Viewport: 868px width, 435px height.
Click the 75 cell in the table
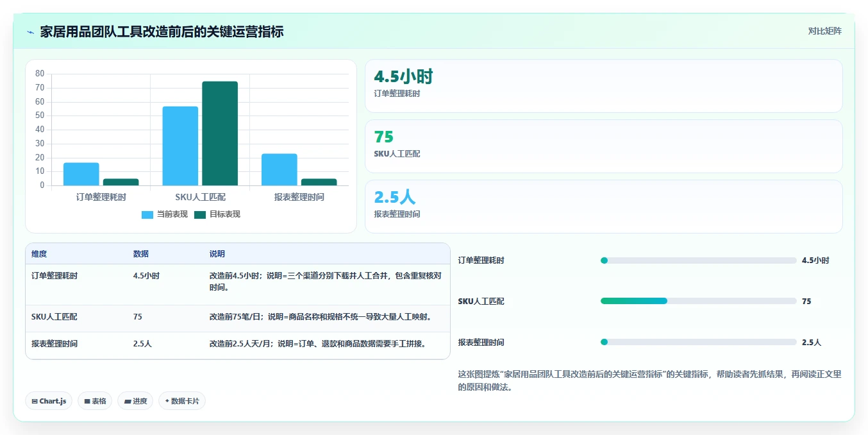[138, 317]
